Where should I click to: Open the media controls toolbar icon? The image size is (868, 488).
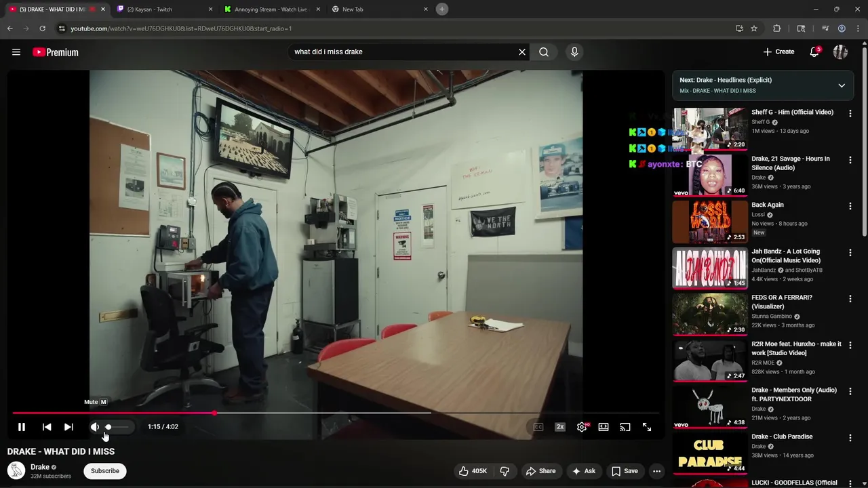[825, 28]
